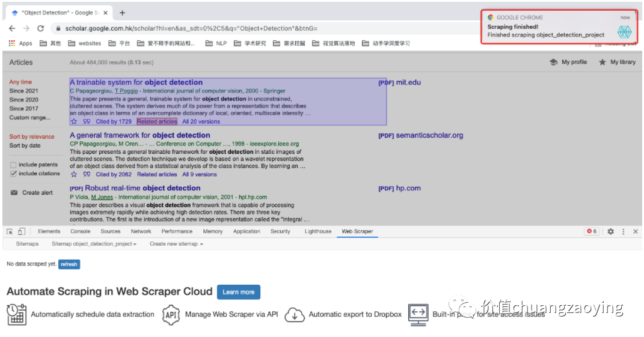The height and width of the screenshot is (337, 644).
Task: Click the Chrome scraping finished notification
Action: pyautogui.click(x=559, y=26)
